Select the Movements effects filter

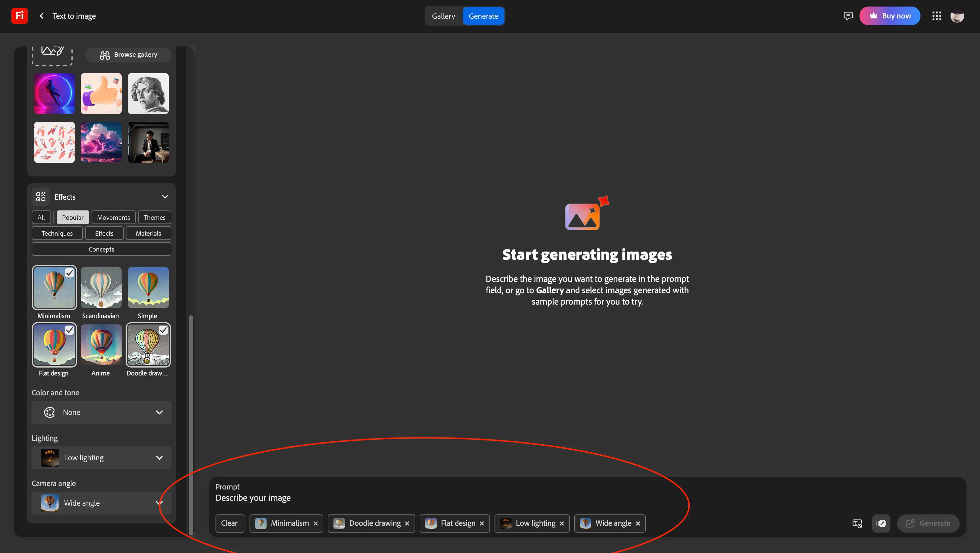[x=113, y=217]
